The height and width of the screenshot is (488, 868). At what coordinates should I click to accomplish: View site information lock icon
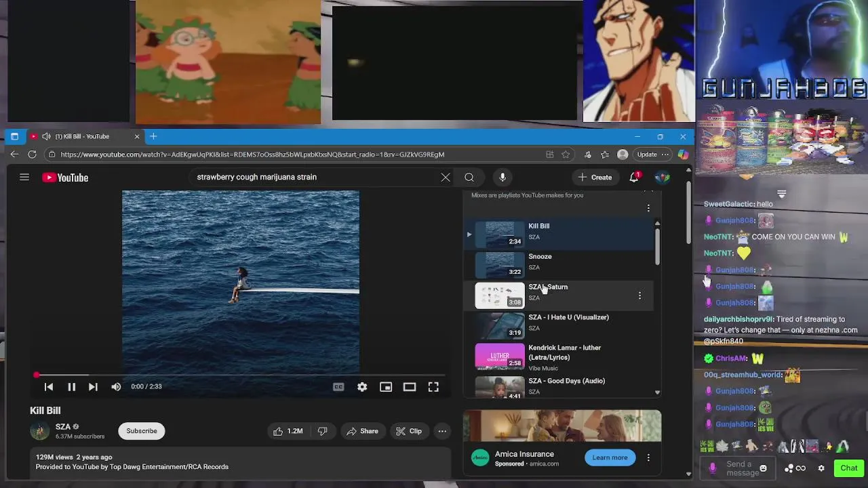tap(52, 155)
